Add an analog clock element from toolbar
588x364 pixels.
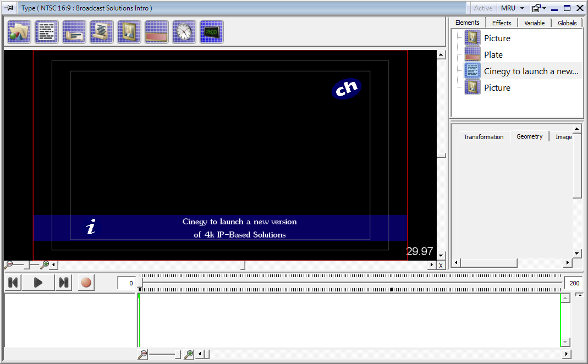(184, 32)
